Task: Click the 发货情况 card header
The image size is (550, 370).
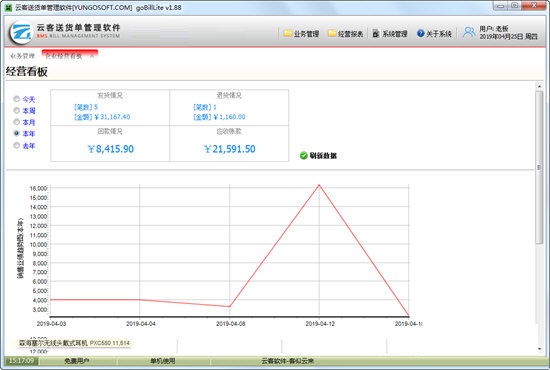Action: tap(110, 95)
